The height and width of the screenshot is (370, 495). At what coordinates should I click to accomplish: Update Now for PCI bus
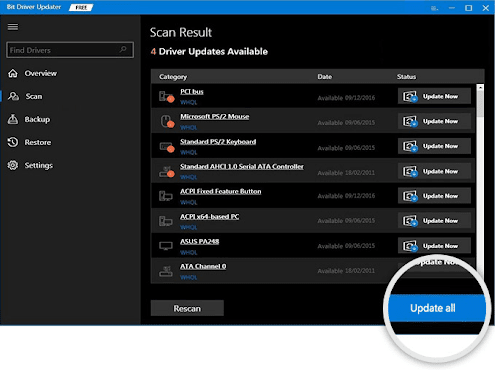pos(434,96)
